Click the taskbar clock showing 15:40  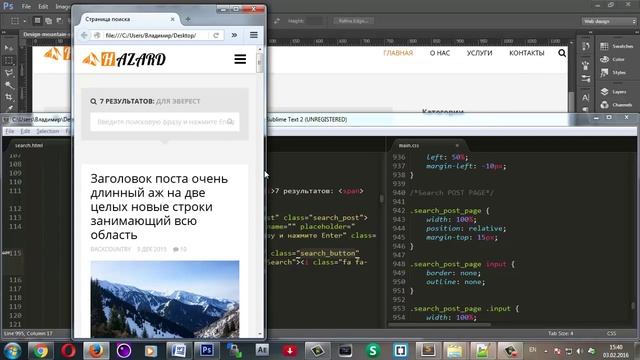616,351
